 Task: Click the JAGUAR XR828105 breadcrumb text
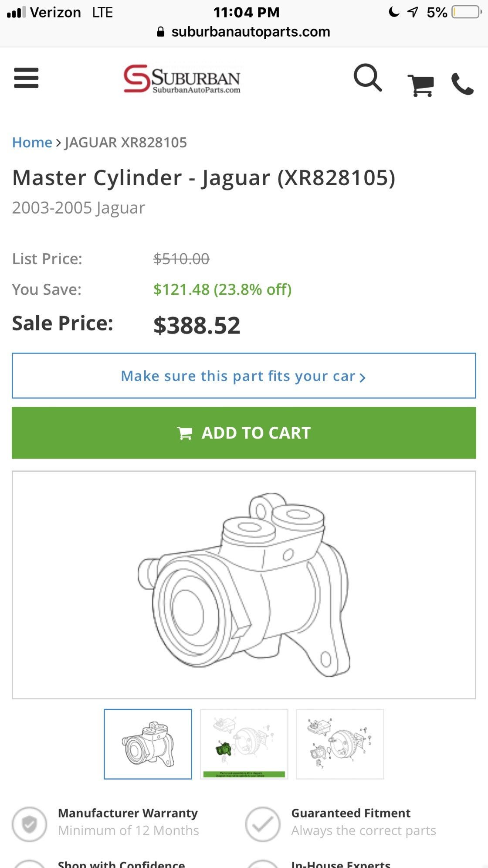coord(125,143)
